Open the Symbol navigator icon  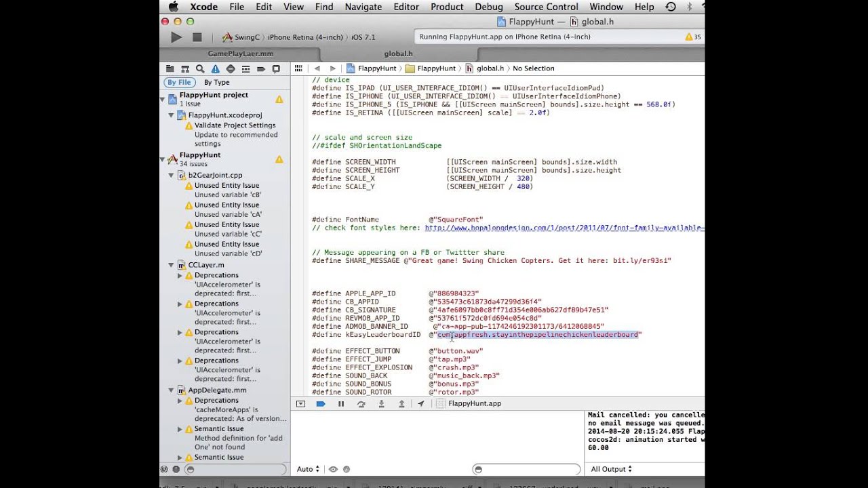(185, 68)
